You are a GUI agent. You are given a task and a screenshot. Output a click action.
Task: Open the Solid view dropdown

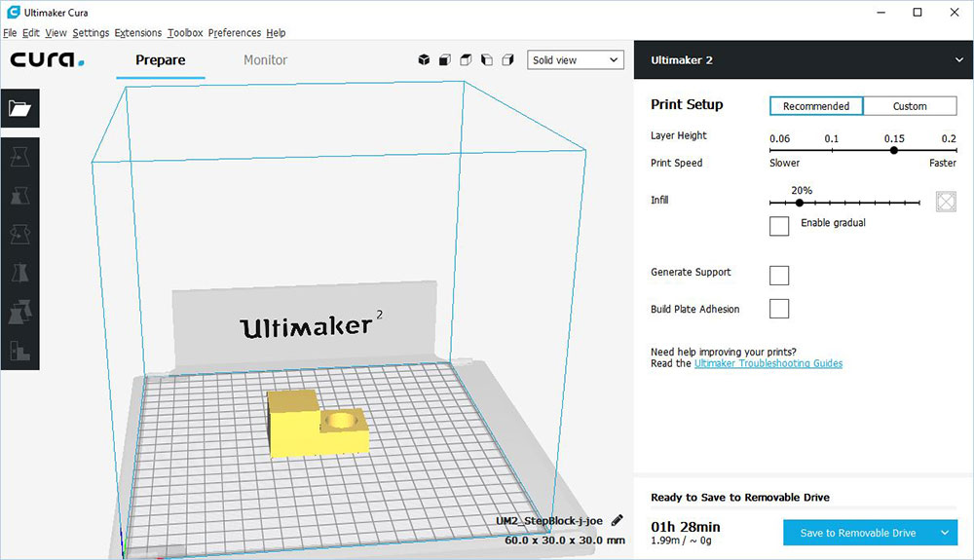click(x=575, y=60)
